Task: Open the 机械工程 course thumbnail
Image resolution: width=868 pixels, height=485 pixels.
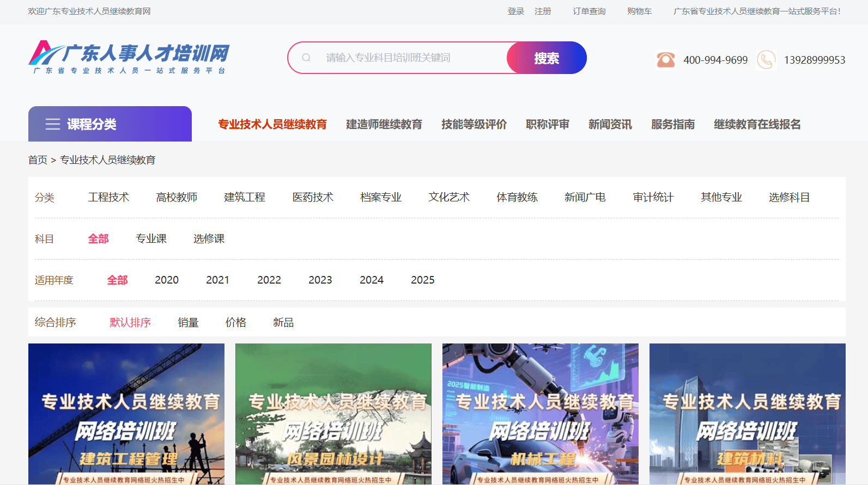Action: (x=540, y=414)
